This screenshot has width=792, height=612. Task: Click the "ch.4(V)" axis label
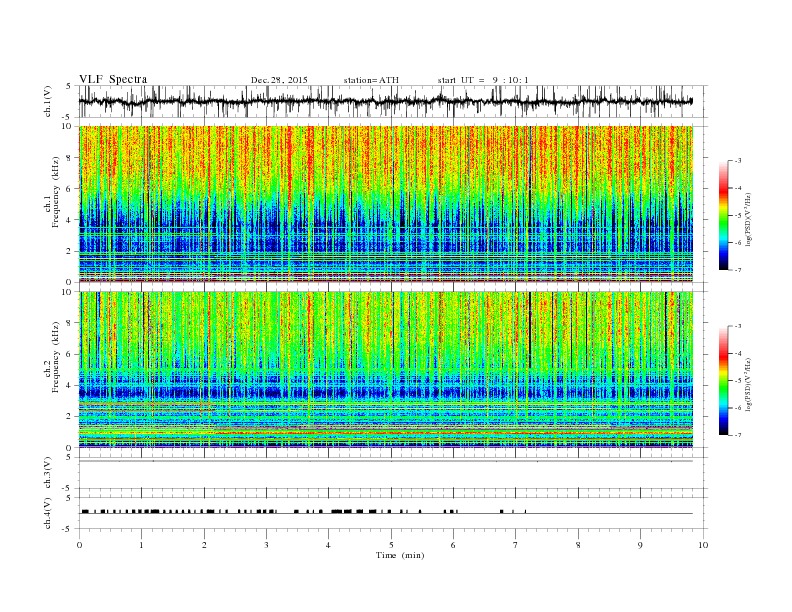48,513
